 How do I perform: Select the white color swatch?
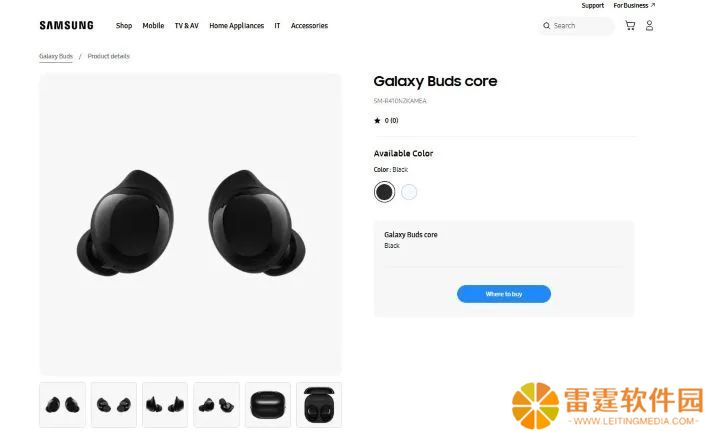(x=409, y=192)
